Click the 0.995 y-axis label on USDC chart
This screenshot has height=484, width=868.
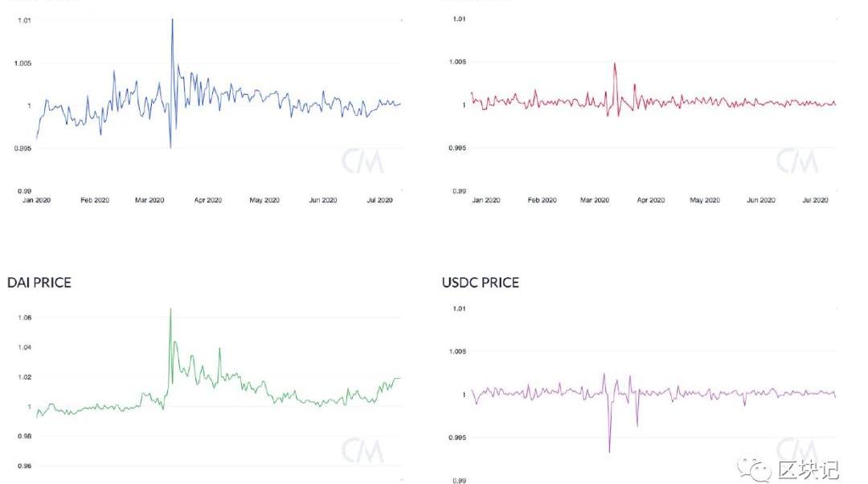tap(457, 438)
